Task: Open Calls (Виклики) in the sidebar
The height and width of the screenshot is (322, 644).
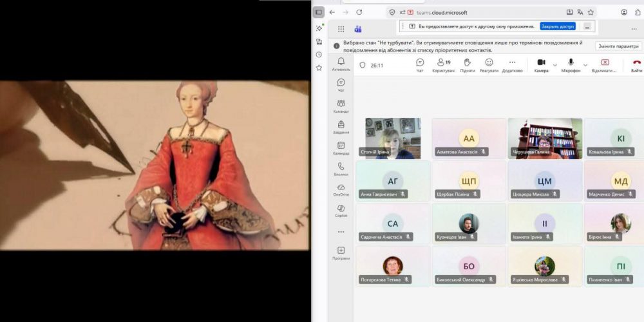Action: 341,169
